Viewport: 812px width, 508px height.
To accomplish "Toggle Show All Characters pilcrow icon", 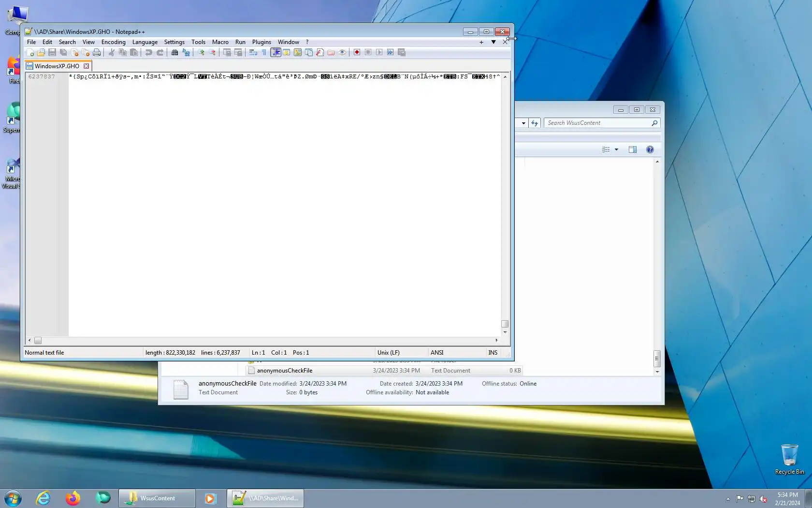I will pyautogui.click(x=264, y=52).
